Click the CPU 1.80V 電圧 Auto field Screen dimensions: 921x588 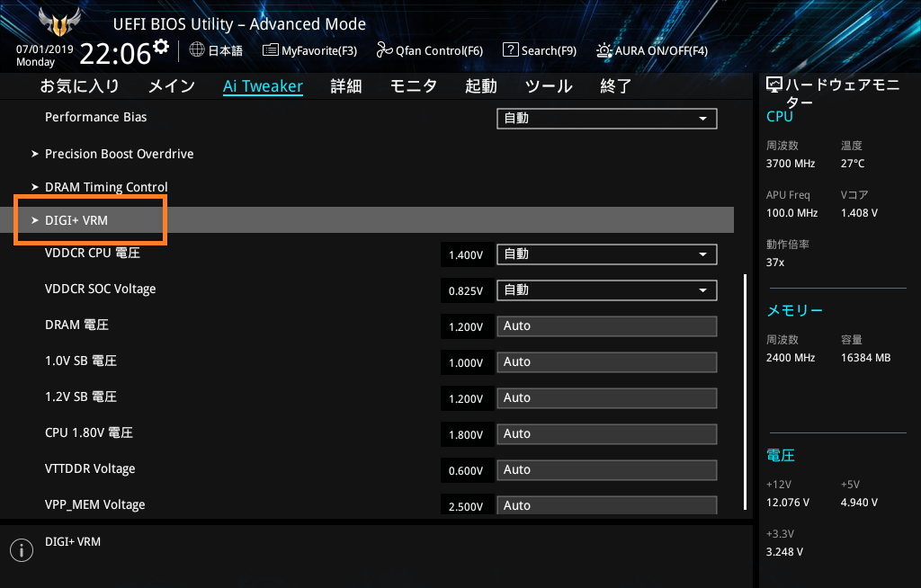click(607, 433)
